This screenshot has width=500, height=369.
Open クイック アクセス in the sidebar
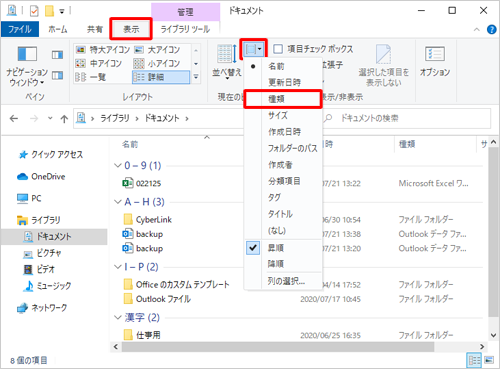click(51, 154)
